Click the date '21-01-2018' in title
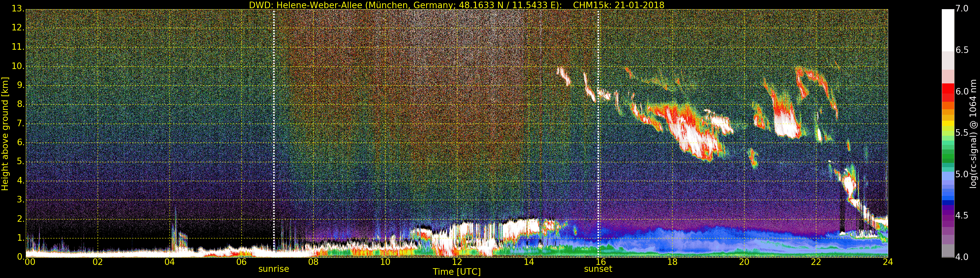Viewport: 980px width, 278px height. [x=640, y=5]
